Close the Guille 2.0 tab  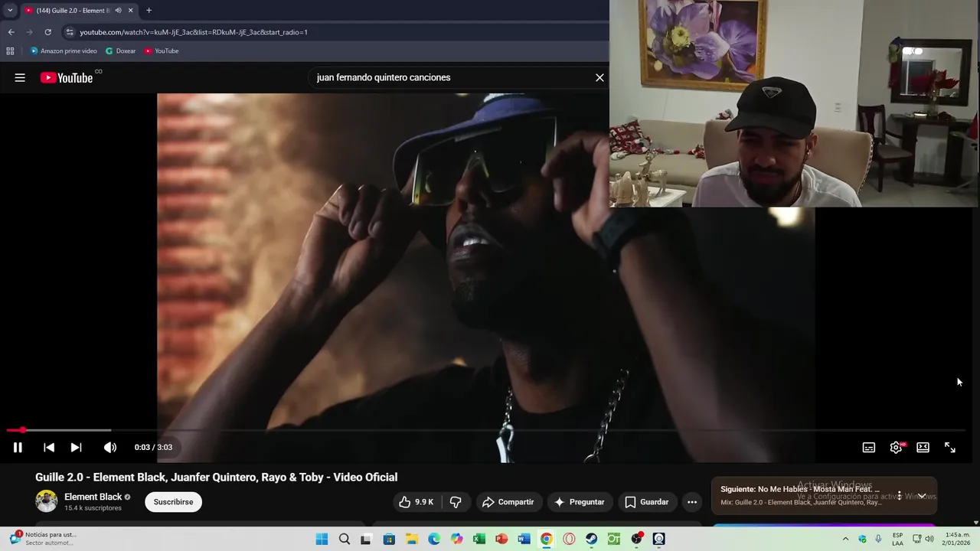click(130, 10)
